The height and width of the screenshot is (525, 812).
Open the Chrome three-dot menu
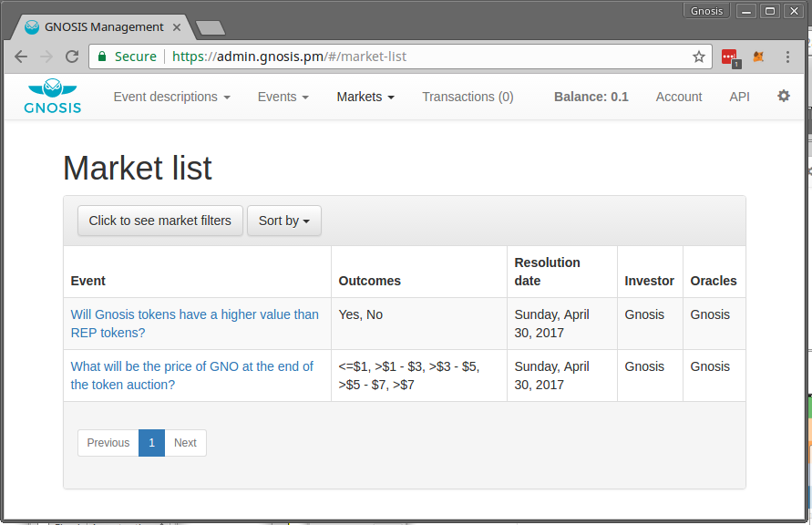[787, 57]
